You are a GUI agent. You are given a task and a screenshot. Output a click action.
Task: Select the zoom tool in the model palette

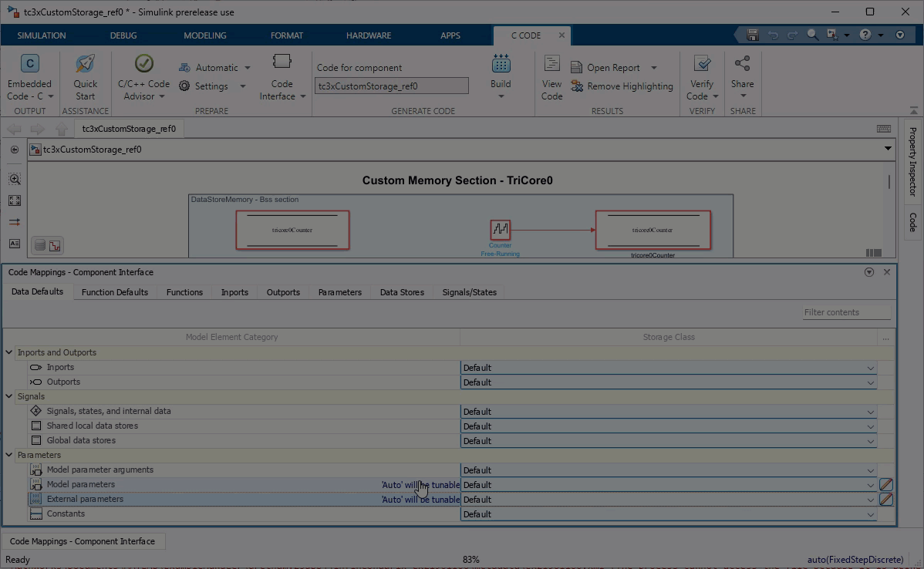click(14, 178)
